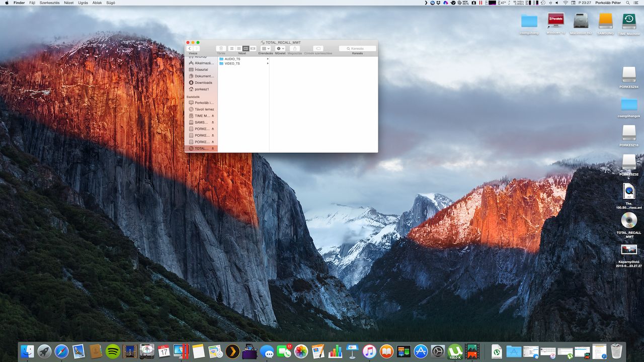The height and width of the screenshot is (362, 644).
Task: Open App Store from the Dock
Action: point(421,351)
